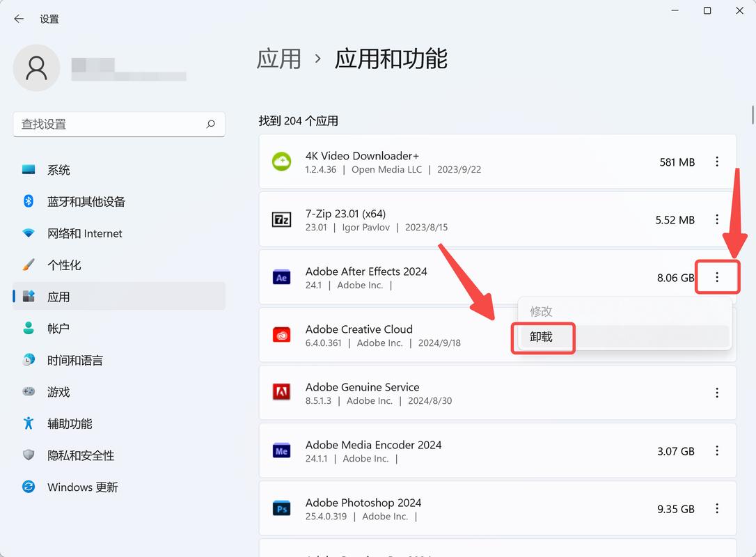
Task: Open more options for Adobe Genuine Service
Action: (717, 393)
